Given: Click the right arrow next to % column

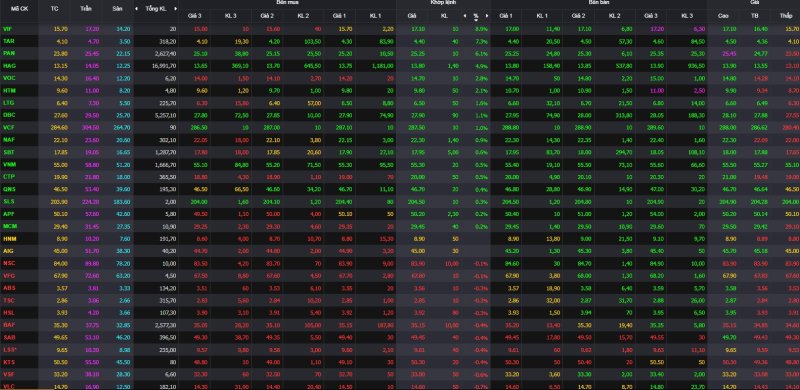Looking at the screenshot, I should tap(486, 16).
